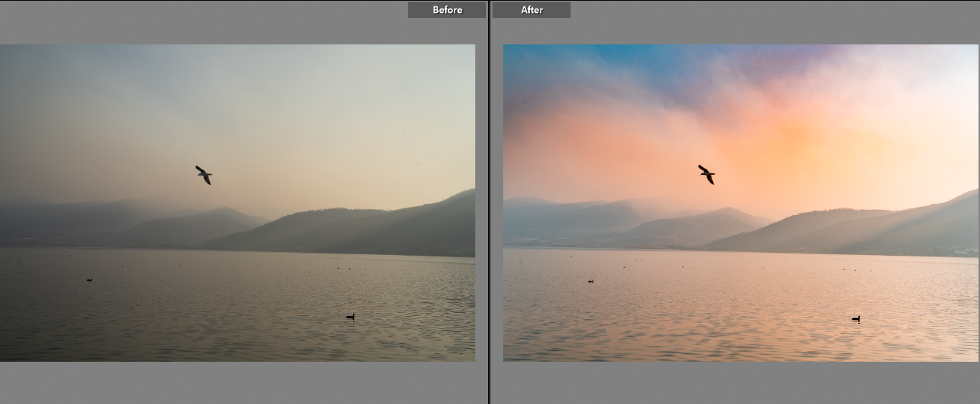Viewport: 980px width, 404px height.
Task: Select the flying bird in the Before photo
Action: point(204,175)
